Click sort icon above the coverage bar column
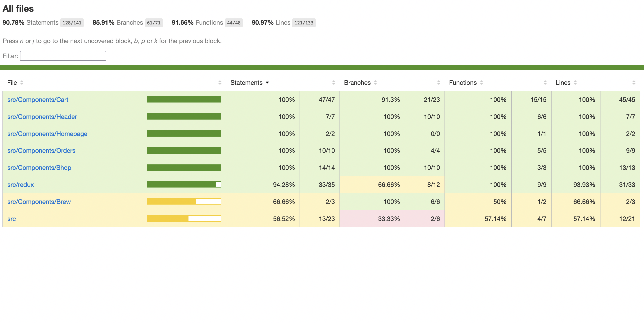 220,83
